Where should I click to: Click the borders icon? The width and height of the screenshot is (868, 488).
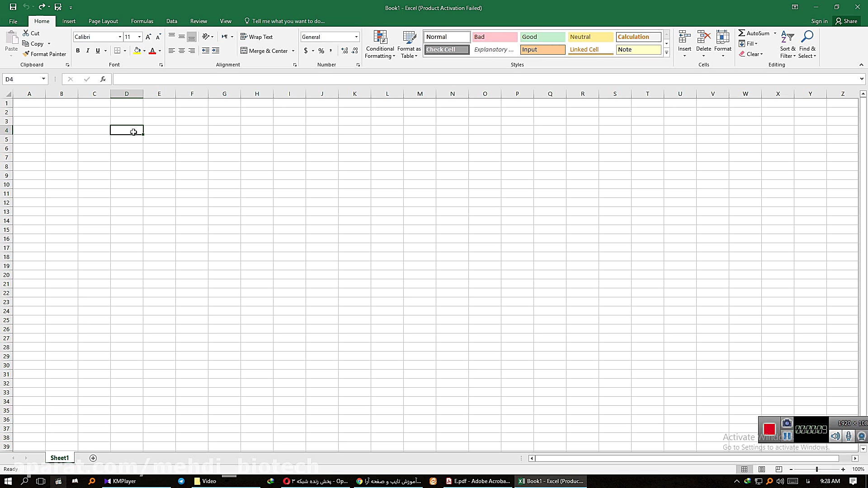coord(117,51)
